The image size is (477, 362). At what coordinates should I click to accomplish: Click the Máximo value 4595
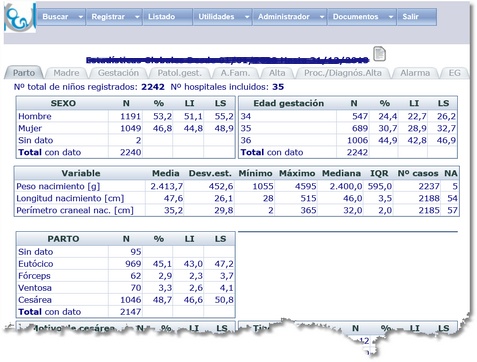tap(306, 186)
